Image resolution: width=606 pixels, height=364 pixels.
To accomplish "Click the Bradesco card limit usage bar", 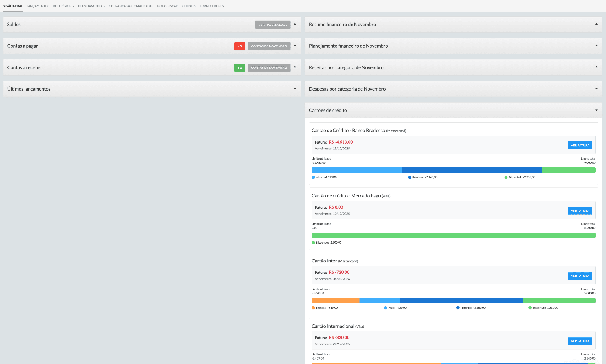I will [x=453, y=170].
